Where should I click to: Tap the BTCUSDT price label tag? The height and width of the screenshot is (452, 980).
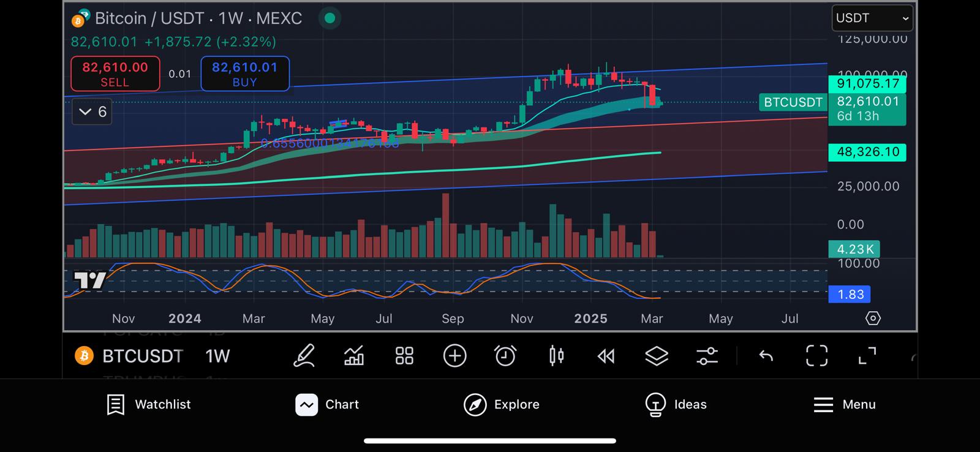793,102
